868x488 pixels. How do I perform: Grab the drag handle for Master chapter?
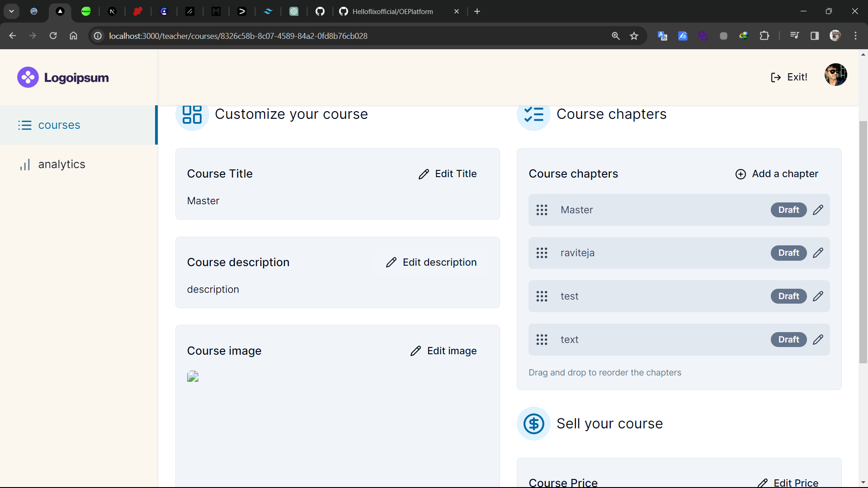(542, 210)
